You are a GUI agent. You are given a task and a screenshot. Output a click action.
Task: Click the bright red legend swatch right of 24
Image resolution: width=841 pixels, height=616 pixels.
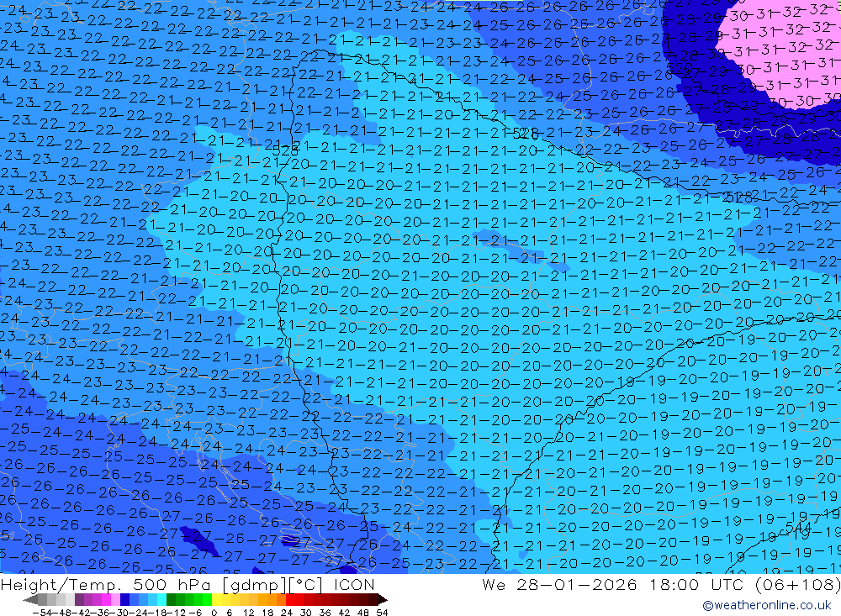[x=290, y=599]
